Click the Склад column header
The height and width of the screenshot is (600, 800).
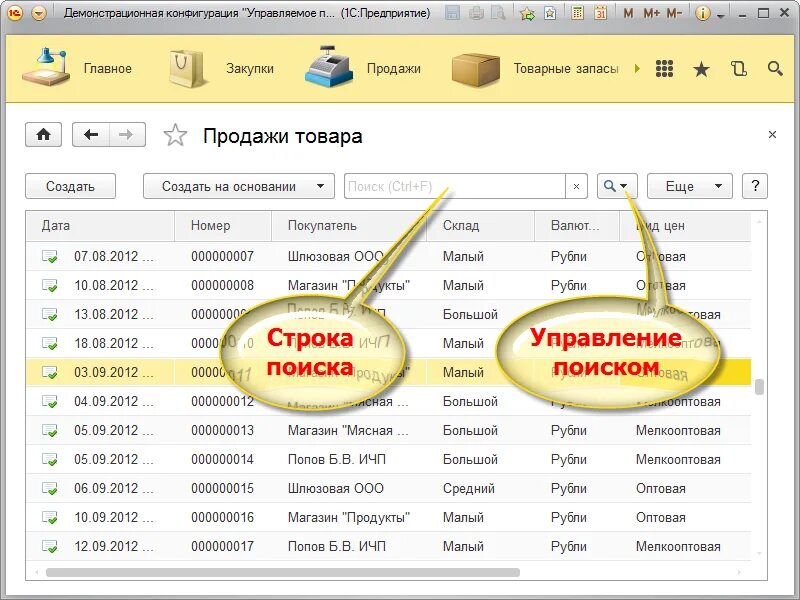pyautogui.click(x=481, y=226)
